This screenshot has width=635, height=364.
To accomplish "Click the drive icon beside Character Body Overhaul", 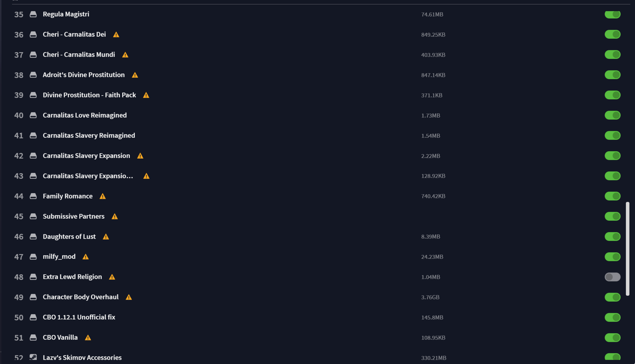I will (33, 297).
